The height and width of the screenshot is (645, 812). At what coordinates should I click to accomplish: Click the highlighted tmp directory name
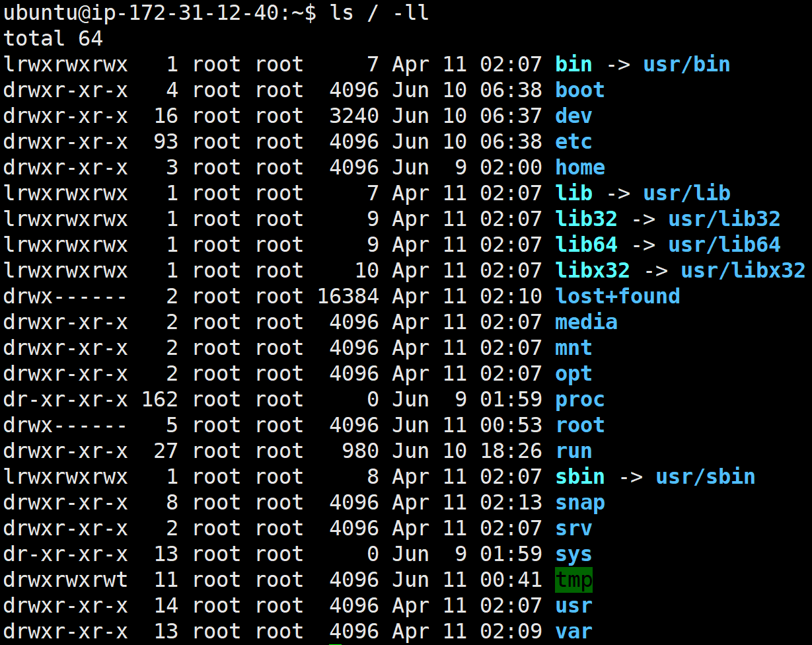[574, 580]
